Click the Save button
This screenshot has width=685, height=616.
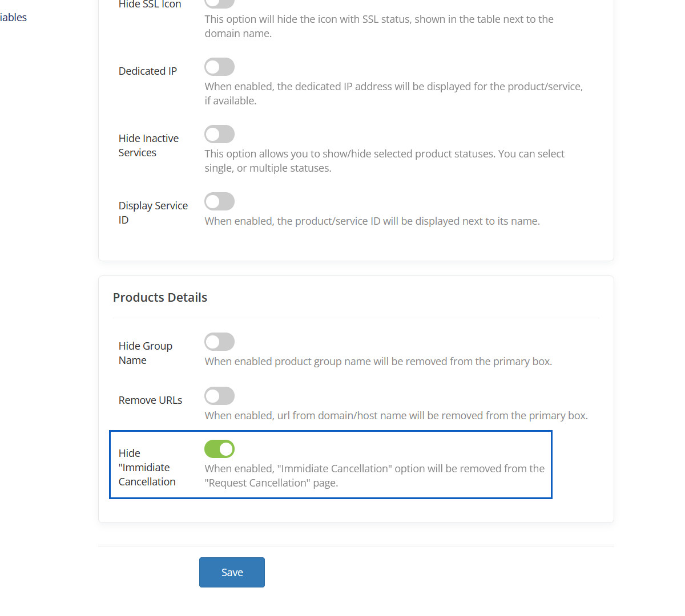click(232, 572)
